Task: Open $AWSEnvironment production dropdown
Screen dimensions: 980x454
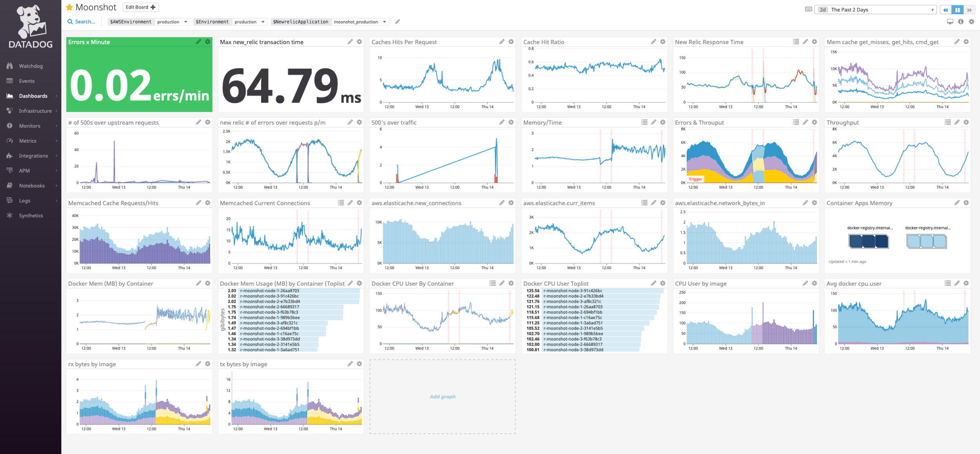Action: (x=172, y=22)
